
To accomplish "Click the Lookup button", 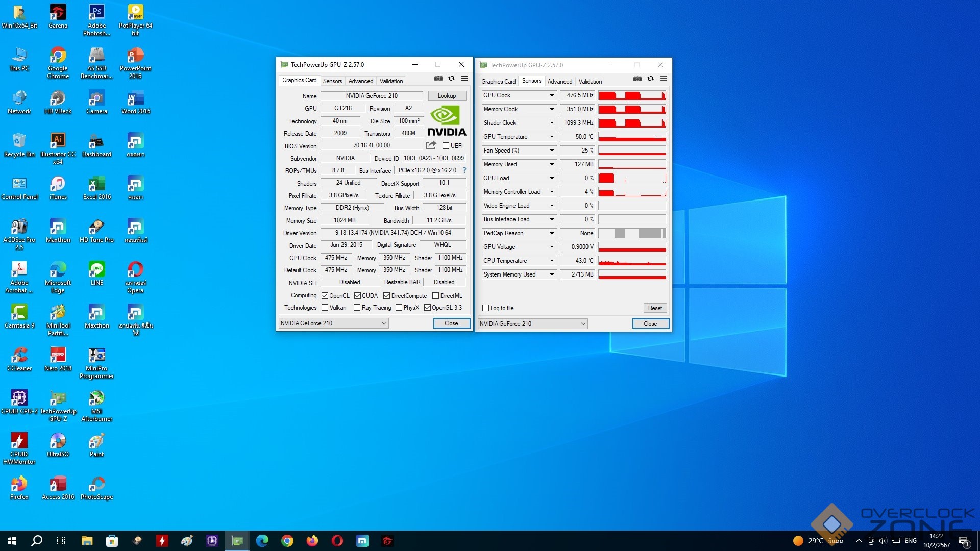I will [x=447, y=96].
